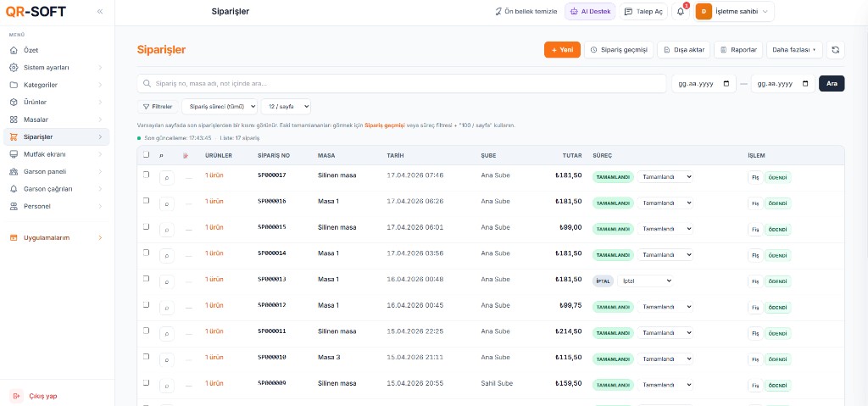Image resolution: width=868 pixels, height=406 pixels.
Task: Go to Özet in the sidebar menu
Action: 31,50
